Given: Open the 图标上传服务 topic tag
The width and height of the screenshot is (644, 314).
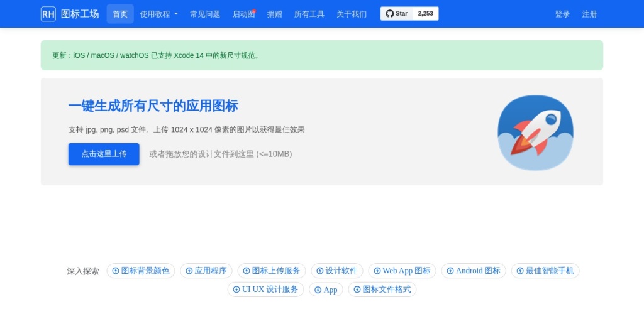Looking at the screenshot, I should (x=272, y=271).
